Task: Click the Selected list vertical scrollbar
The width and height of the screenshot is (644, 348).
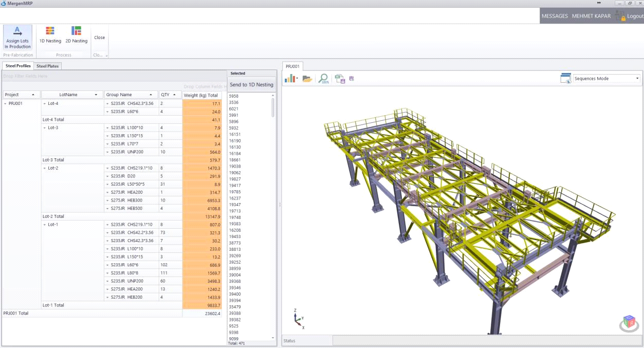Action: click(x=273, y=107)
